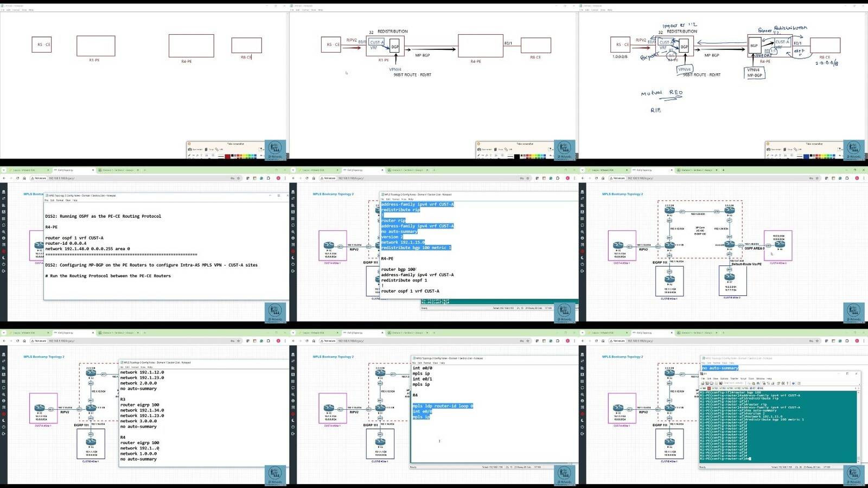Switch to EVE Topology browser tab in OSPF notes frame
868x488 pixels.
74,170
